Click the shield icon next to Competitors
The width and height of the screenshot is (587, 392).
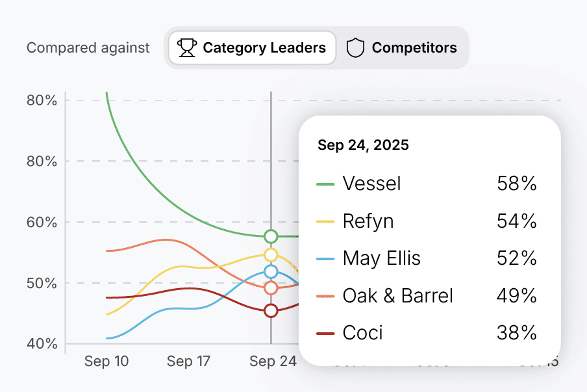point(355,47)
